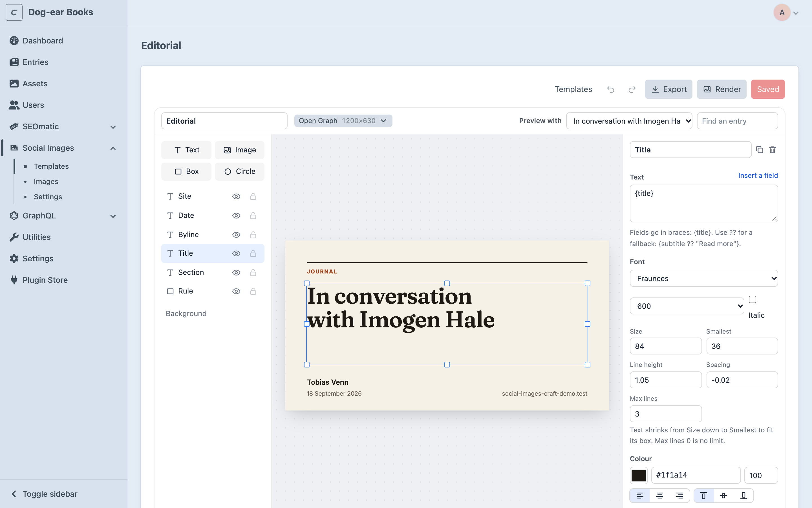812x508 pixels.
Task: Duplicate the Title layer with copy icon
Action: (x=759, y=150)
